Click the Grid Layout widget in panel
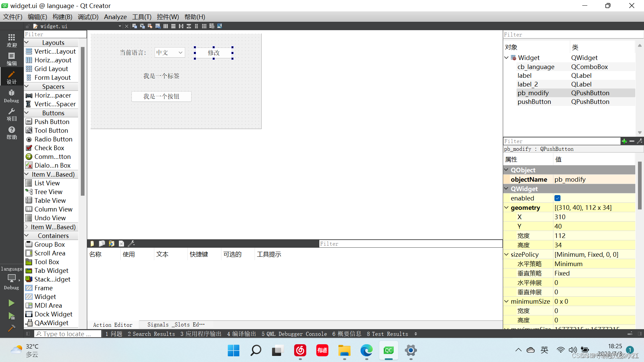 pyautogui.click(x=51, y=68)
